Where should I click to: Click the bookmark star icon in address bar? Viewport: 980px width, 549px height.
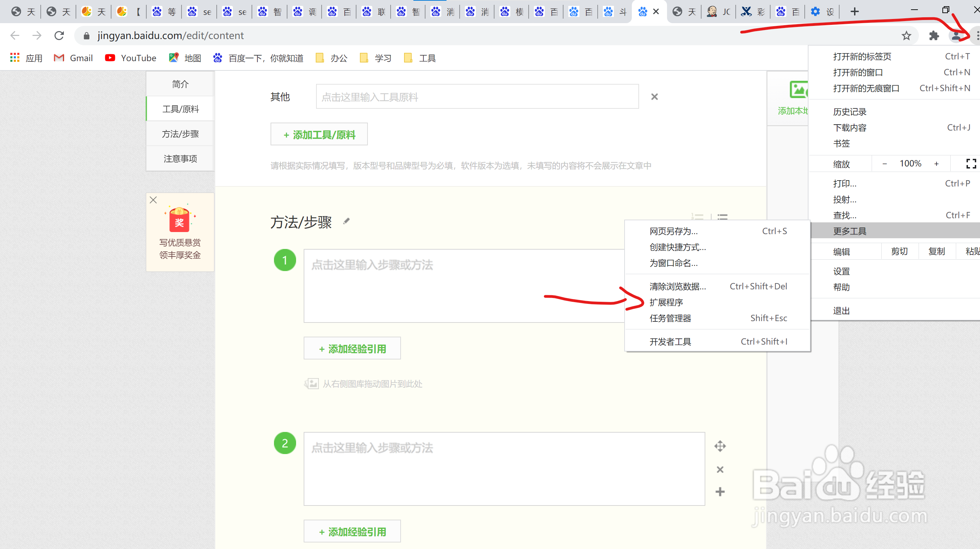(906, 36)
